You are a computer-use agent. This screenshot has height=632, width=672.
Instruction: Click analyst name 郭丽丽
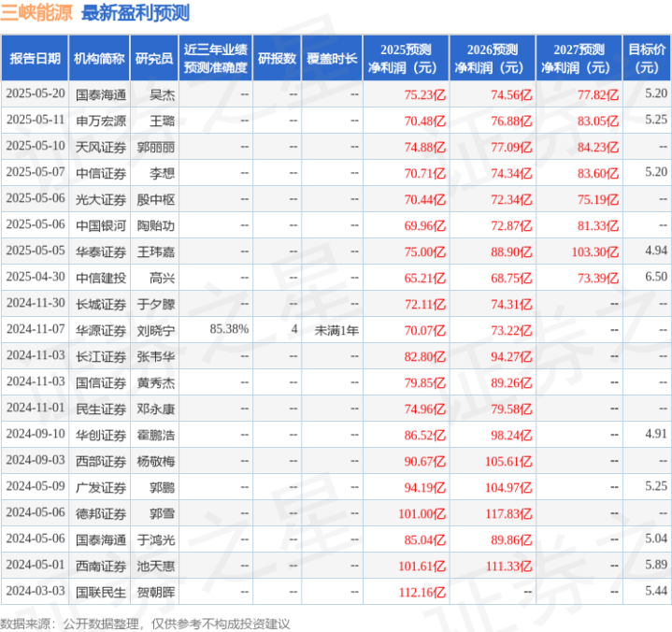pyautogui.click(x=155, y=147)
